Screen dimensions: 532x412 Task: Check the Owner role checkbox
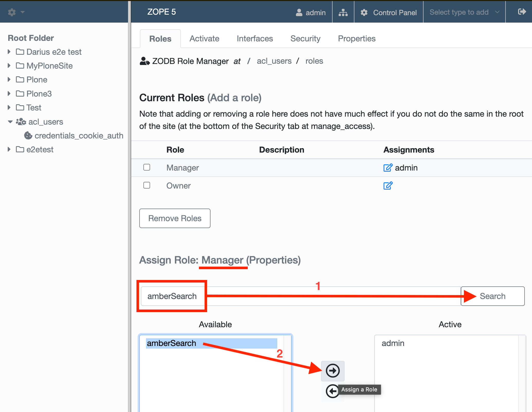click(147, 185)
